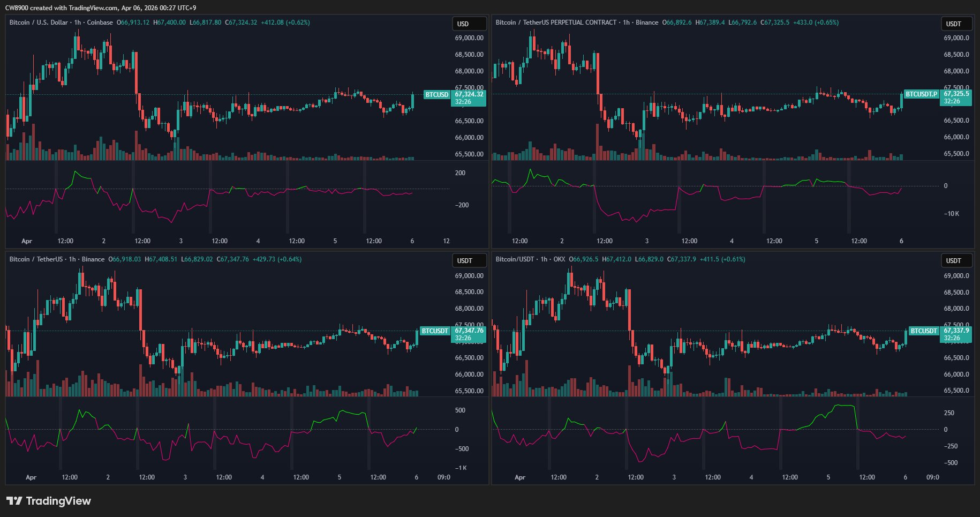The image size is (980, 517).
Task: Click the 'Apr' time label on Coinbase chart
Action: click(x=27, y=241)
